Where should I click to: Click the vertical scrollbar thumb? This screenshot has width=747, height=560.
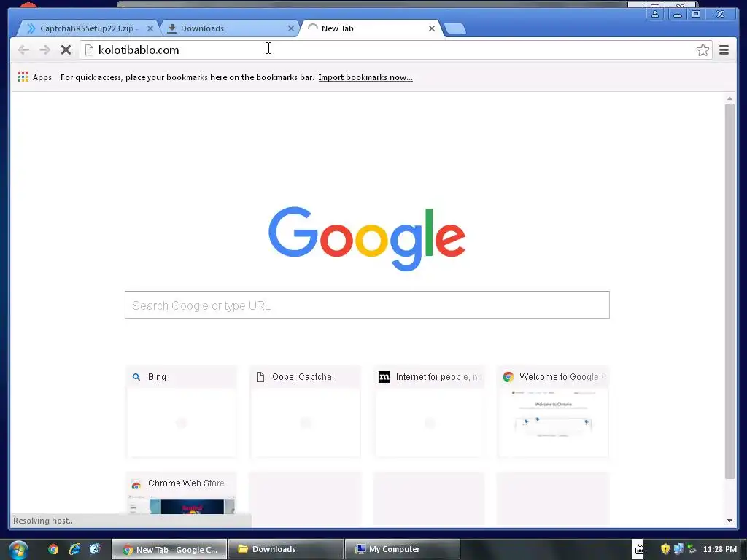[x=729, y=291]
